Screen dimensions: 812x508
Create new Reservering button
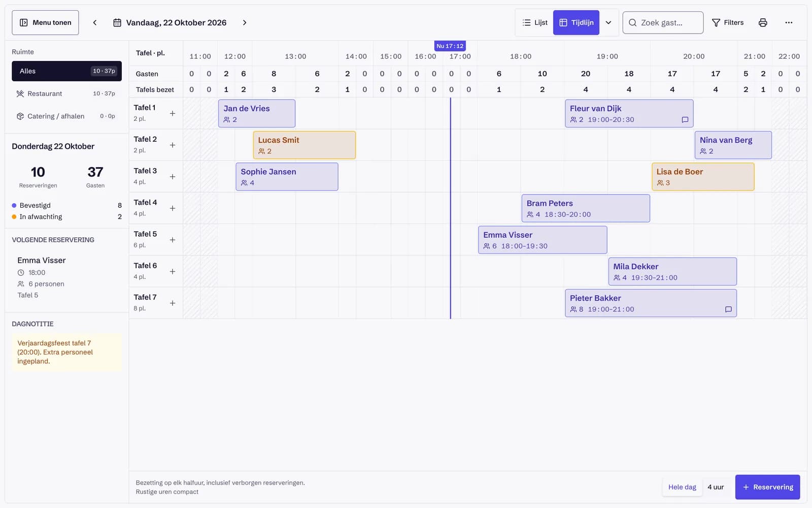767,487
